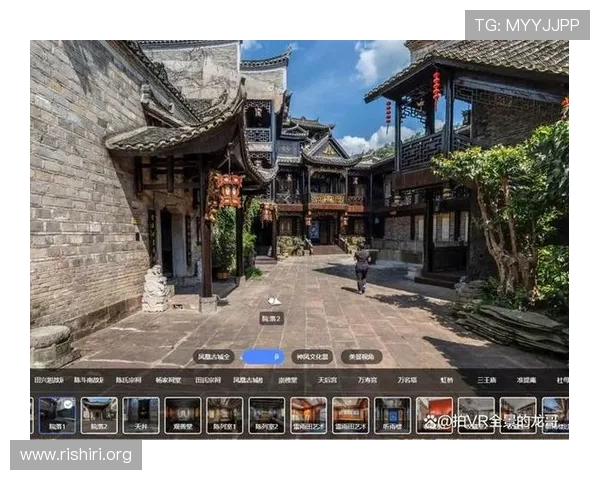
Task: Switch to the 崇德堂 location tab
Action: (288, 380)
